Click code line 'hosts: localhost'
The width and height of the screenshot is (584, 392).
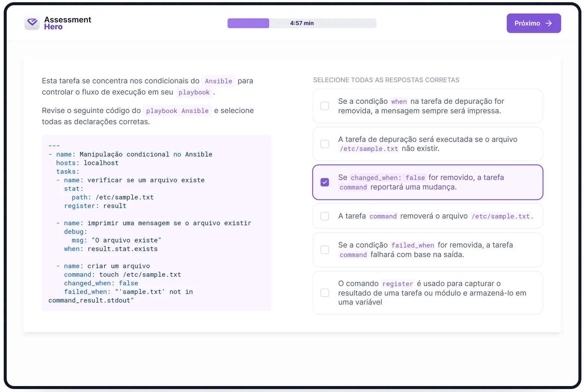[x=87, y=163]
